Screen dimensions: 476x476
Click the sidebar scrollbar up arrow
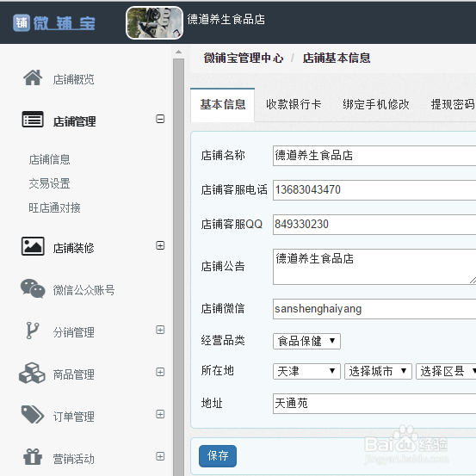point(178,52)
